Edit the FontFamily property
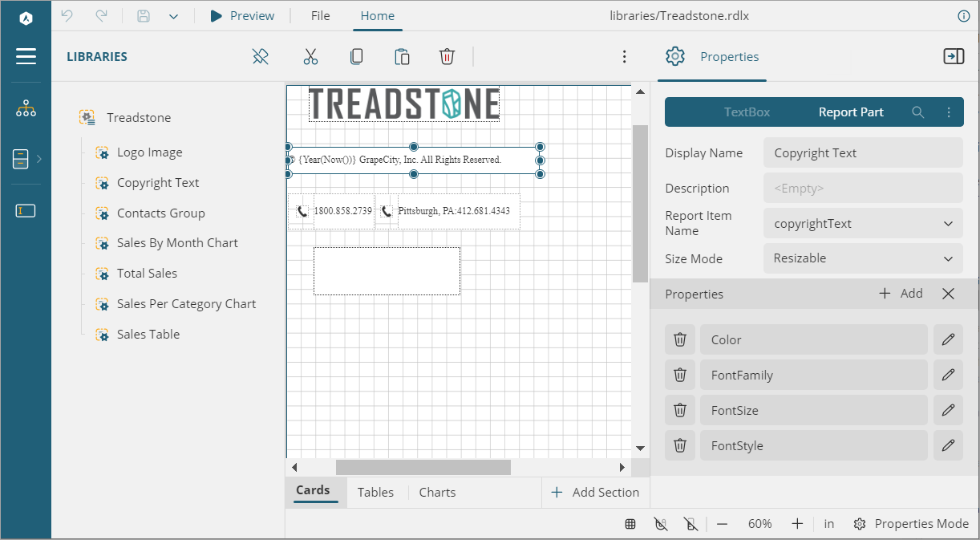Image resolution: width=980 pixels, height=540 pixels. pyautogui.click(x=948, y=375)
